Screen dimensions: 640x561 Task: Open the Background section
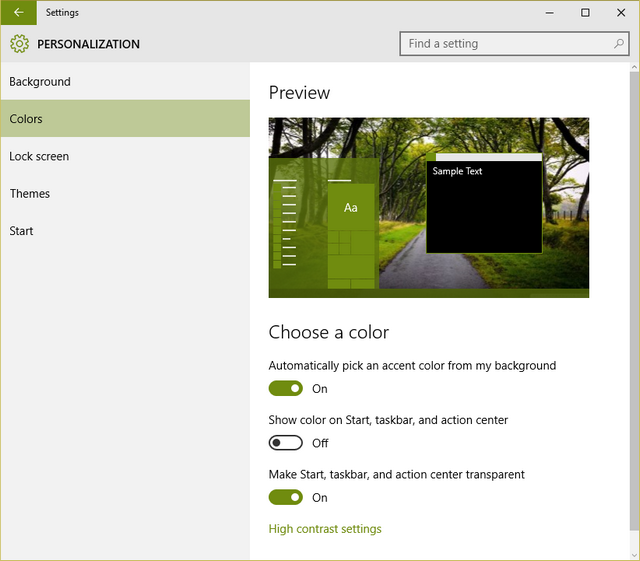pos(125,81)
